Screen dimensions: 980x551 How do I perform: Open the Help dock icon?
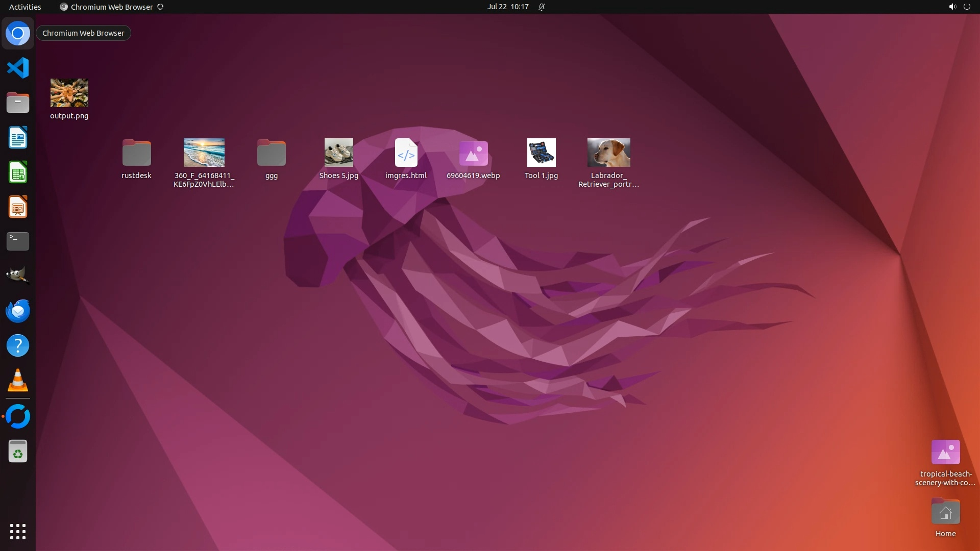(x=18, y=346)
